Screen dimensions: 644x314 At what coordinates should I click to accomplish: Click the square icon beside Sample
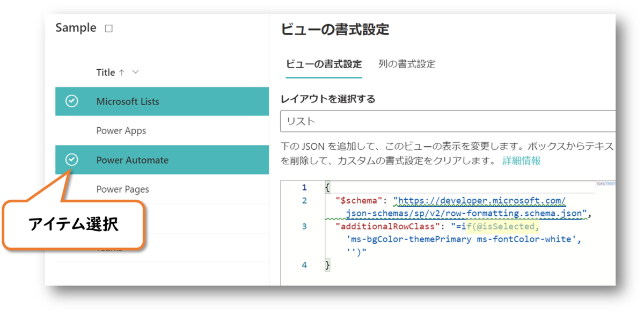pos(109,28)
